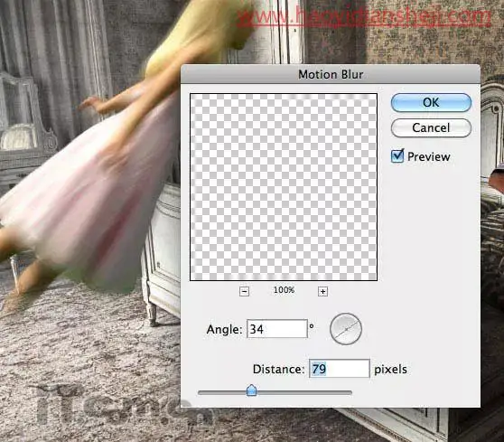
Task: Click the Motion Blur title bar
Action: pyautogui.click(x=331, y=74)
